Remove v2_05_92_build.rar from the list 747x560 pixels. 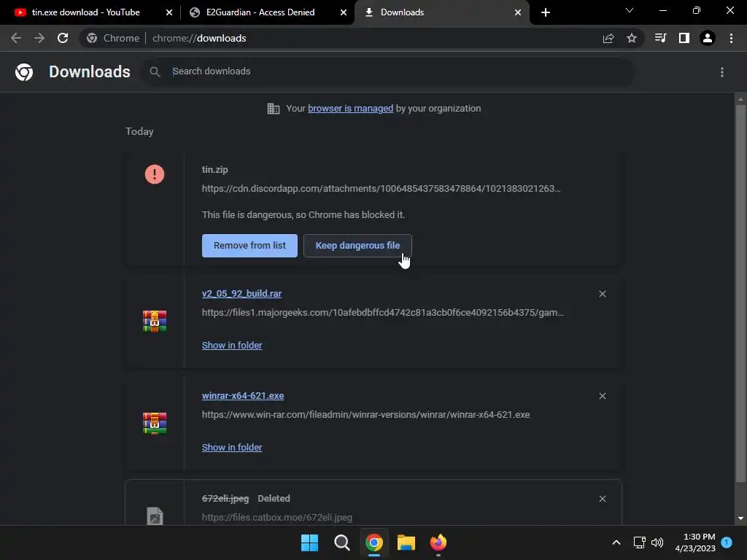click(602, 294)
